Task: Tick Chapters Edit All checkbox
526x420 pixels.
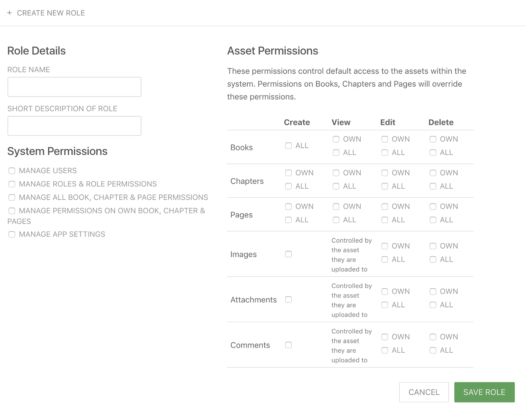Action: [x=385, y=187]
